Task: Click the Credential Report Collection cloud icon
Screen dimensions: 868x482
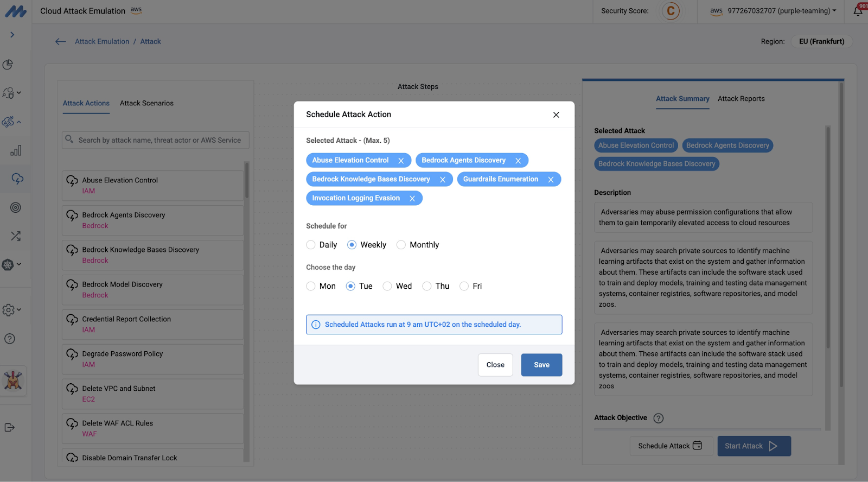Action: (x=72, y=320)
